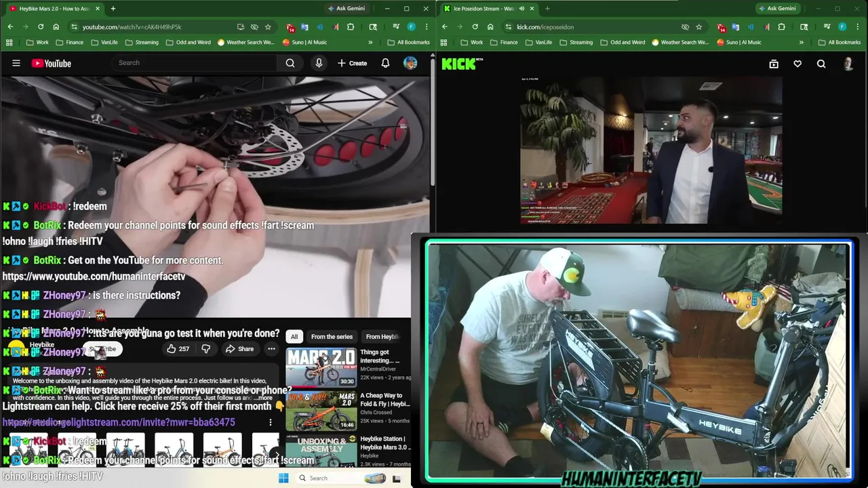Image resolution: width=868 pixels, height=488 pixels.
Task: Expand description with '...more' link
Action: 263,398
